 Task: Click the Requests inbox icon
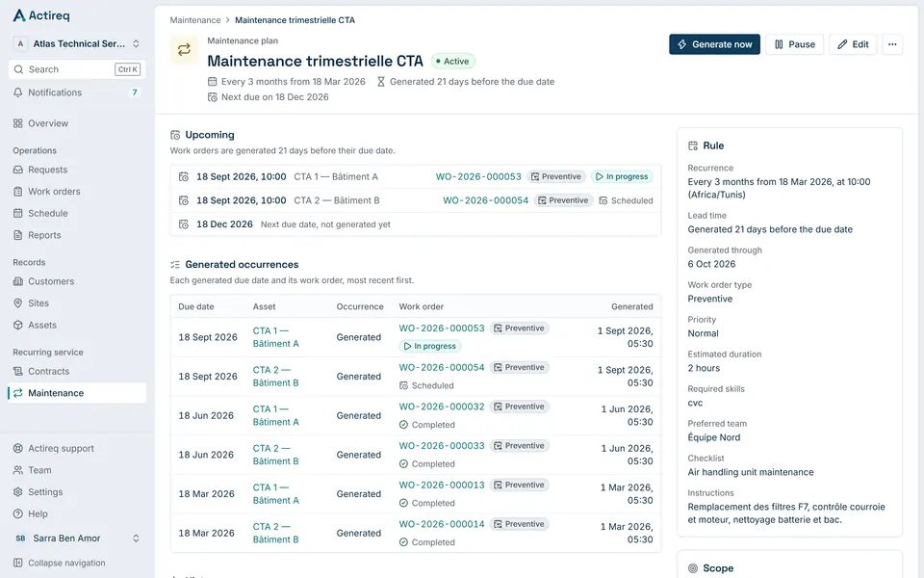tap(18, 170)
